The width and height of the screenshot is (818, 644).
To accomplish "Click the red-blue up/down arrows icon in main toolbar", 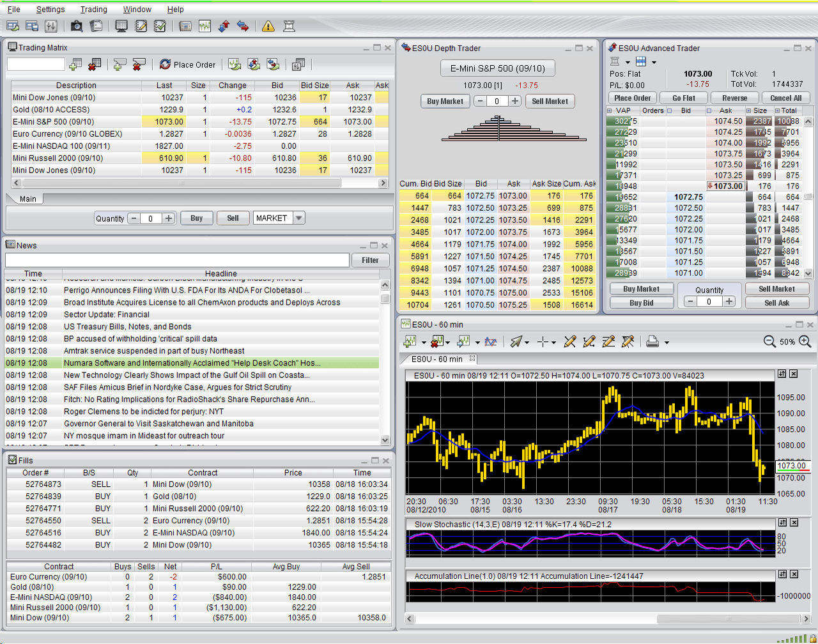I will [x=224, y=26].
